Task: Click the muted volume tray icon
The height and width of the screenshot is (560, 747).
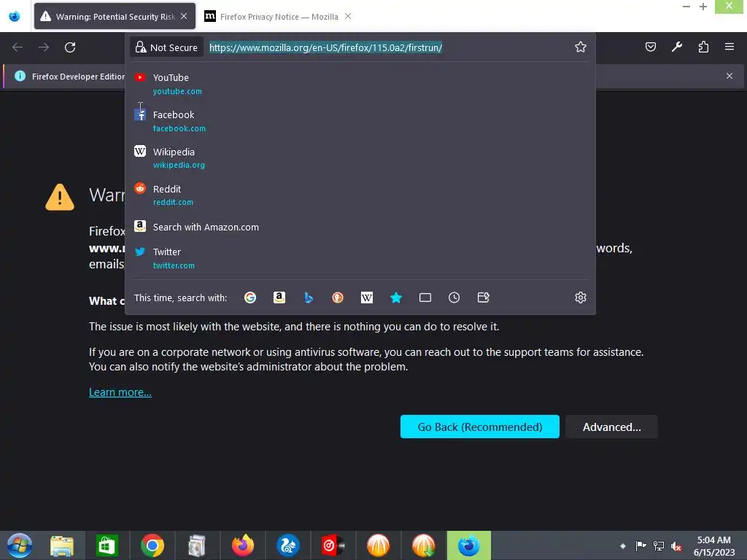Action: tap(676, 545)
